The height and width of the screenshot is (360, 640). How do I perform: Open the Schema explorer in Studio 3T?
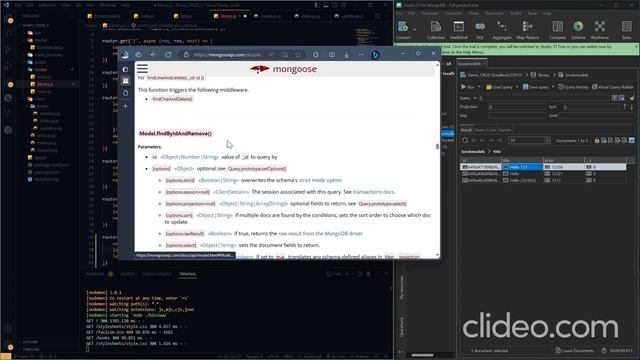[x=578, y=30]
